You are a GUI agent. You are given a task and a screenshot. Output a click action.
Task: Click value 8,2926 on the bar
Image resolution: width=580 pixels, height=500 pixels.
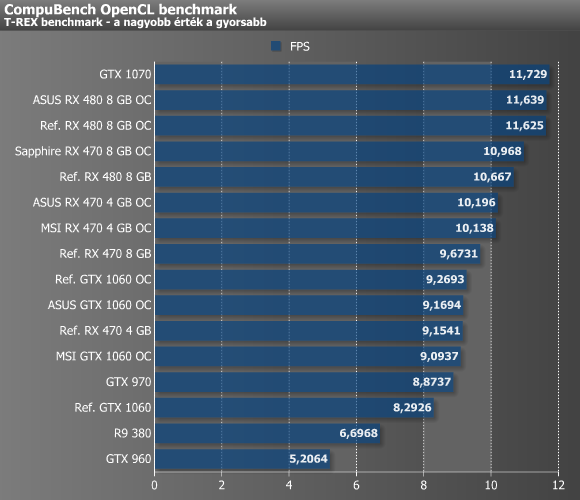(412, 407)
